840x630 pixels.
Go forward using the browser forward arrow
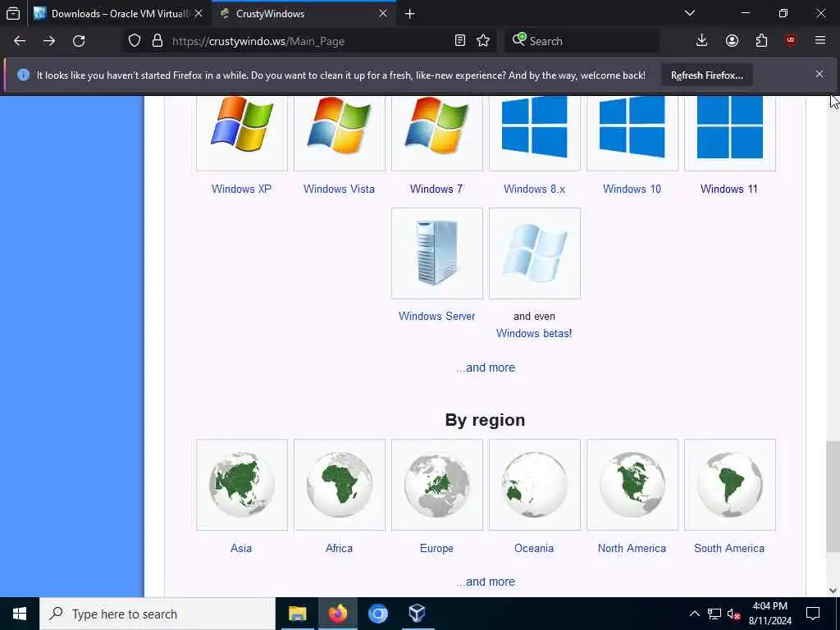[x=49, y=41]
